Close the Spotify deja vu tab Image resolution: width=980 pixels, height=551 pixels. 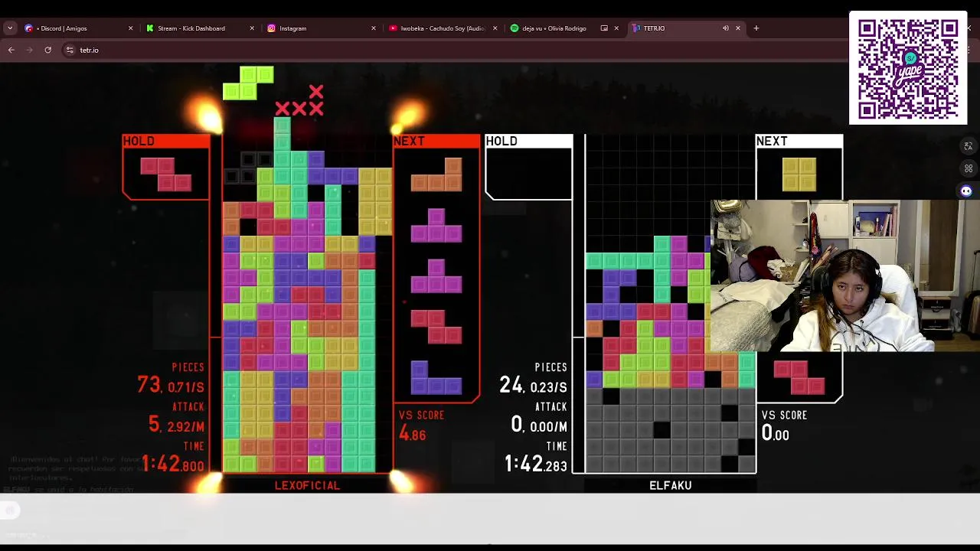(x=616, y=28)
